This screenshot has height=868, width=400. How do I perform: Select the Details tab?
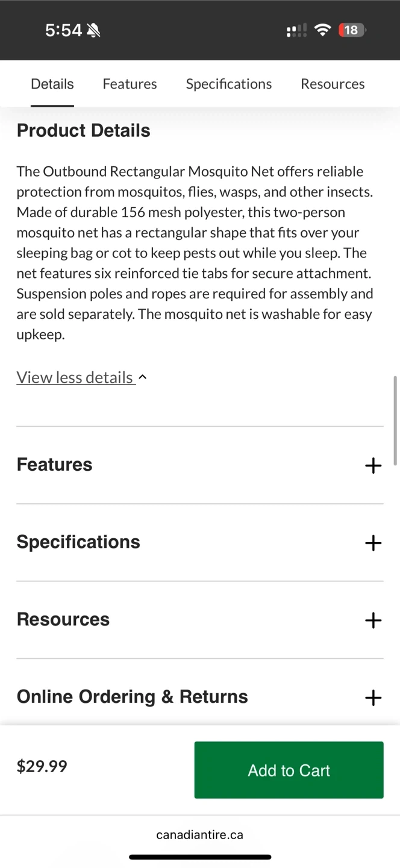52,84
